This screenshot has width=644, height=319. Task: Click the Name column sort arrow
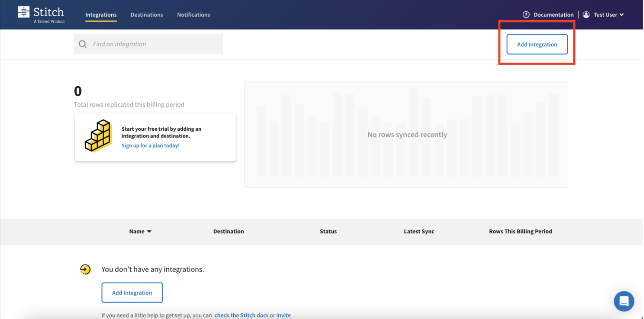point(149,231)
